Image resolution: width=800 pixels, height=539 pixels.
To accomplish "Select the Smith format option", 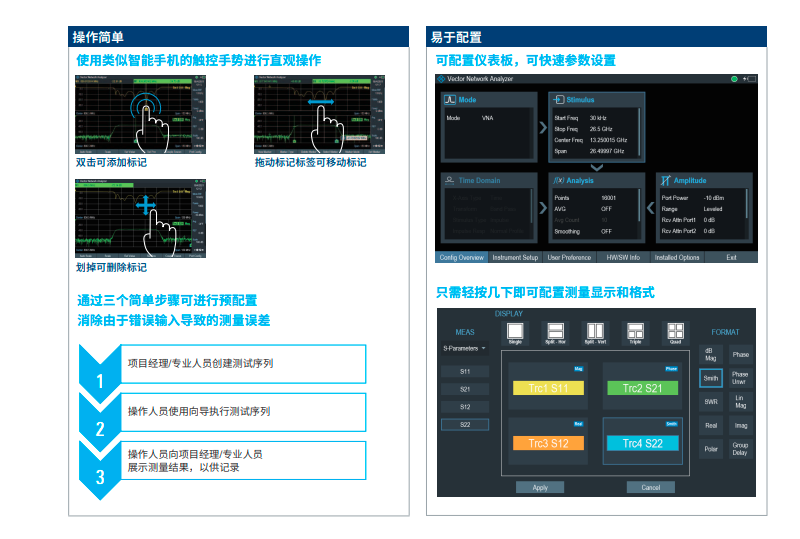I will pyautogui.click(x=711, y=378).
